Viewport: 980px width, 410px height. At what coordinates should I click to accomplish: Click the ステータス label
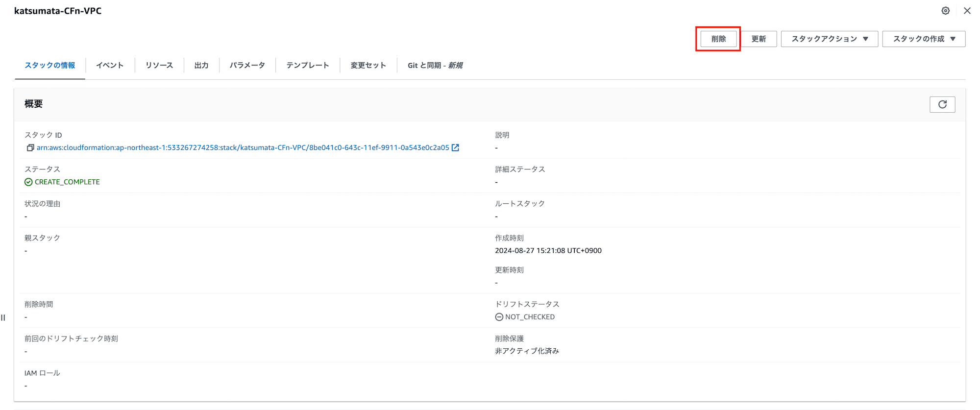[x=42, y=169]
